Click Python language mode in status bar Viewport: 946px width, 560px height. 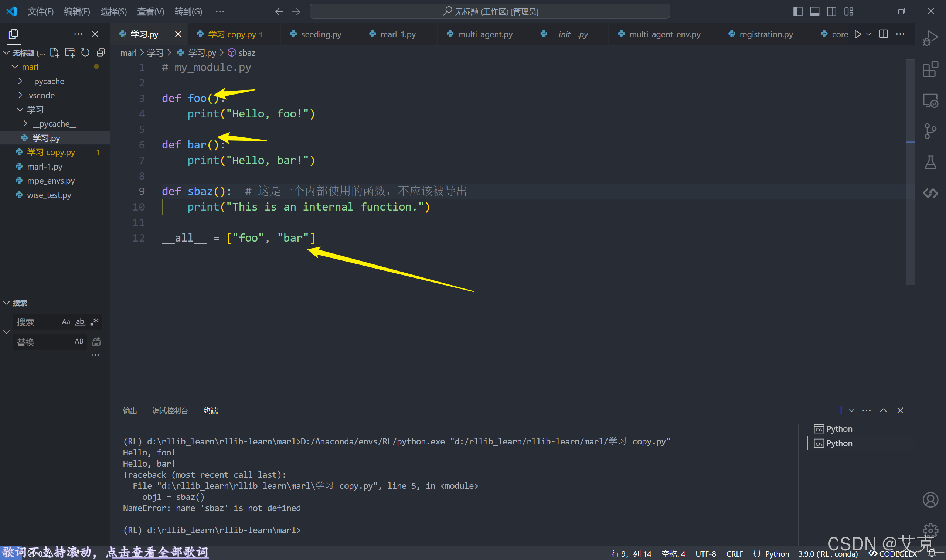coord(776,554)
